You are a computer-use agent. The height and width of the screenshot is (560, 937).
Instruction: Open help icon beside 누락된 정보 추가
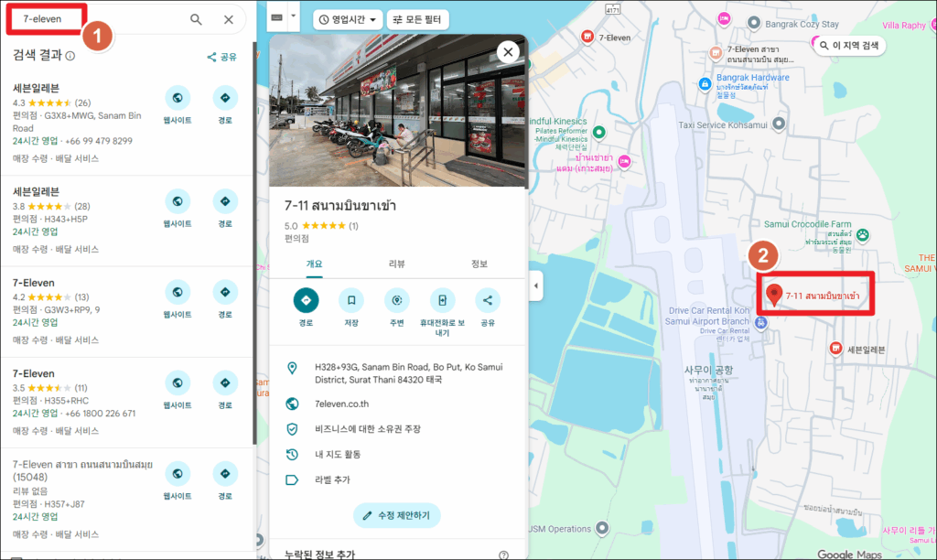tap(504, 555)
